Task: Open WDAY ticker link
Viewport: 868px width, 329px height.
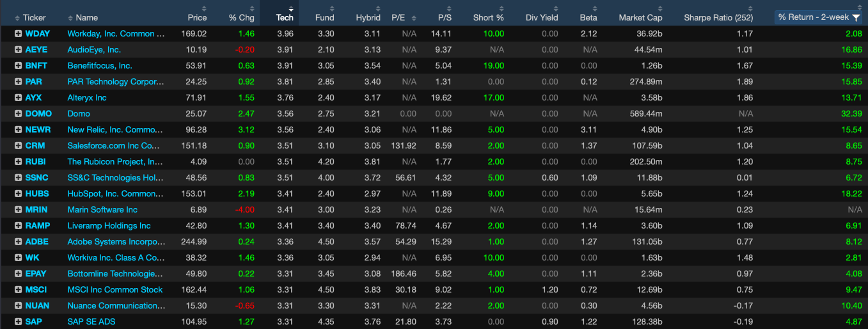Action: (x=37, y=33)
